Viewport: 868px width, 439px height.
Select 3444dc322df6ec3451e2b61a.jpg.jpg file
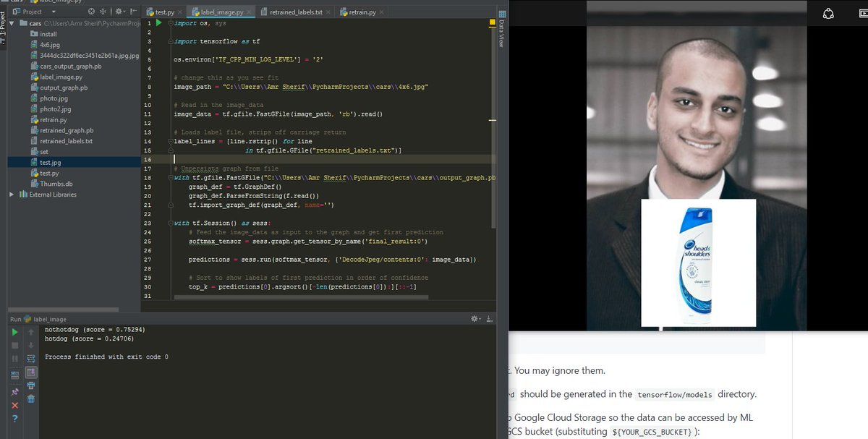pyautogui.click(x=85, y=55)
